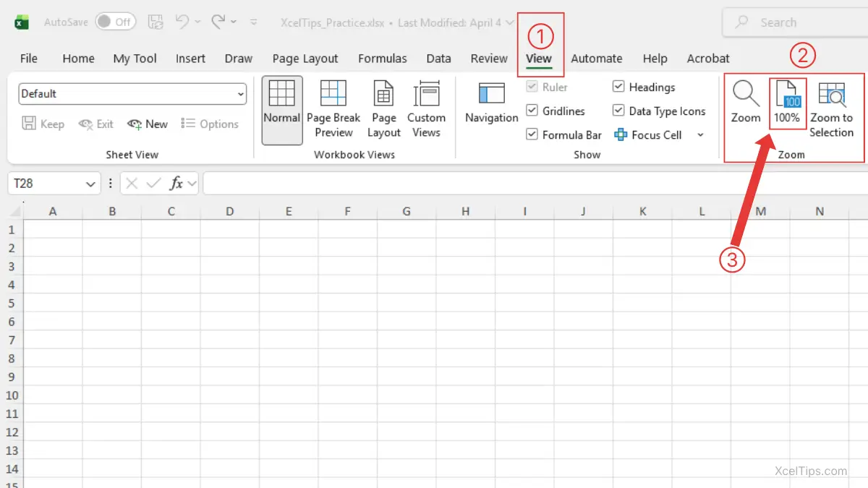Click the Normal workbook view icon

tap(281, 94)
